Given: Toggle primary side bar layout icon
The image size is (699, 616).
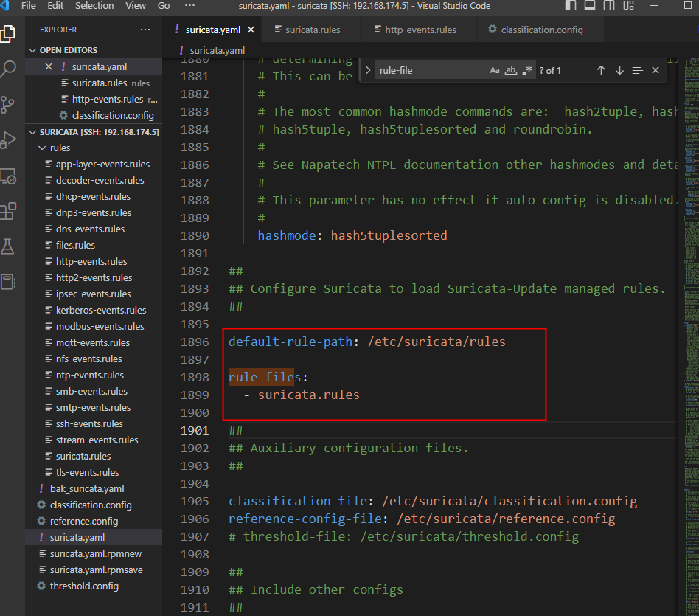Looking at the screenshot, I should [571, 6].
